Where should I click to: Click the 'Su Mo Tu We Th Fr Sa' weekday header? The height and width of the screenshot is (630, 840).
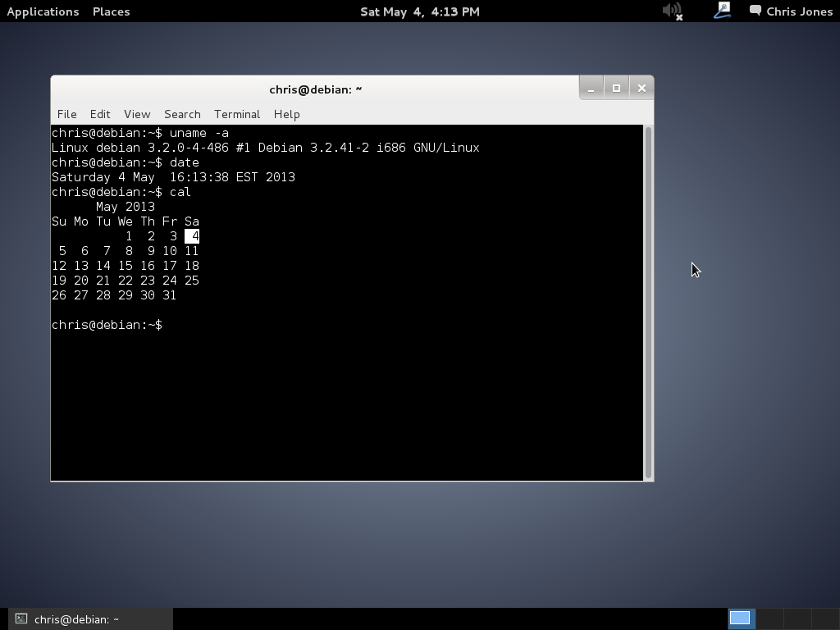click(126, 221)
